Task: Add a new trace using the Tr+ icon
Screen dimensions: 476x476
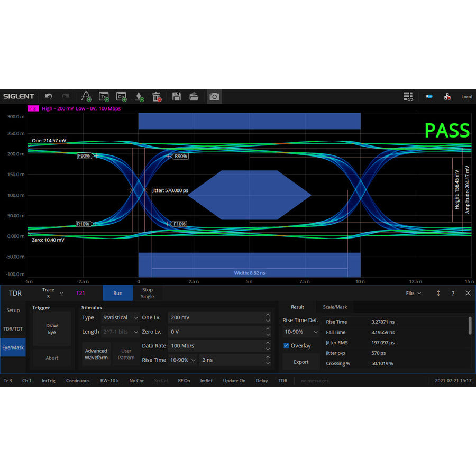Action: [104, 96]
